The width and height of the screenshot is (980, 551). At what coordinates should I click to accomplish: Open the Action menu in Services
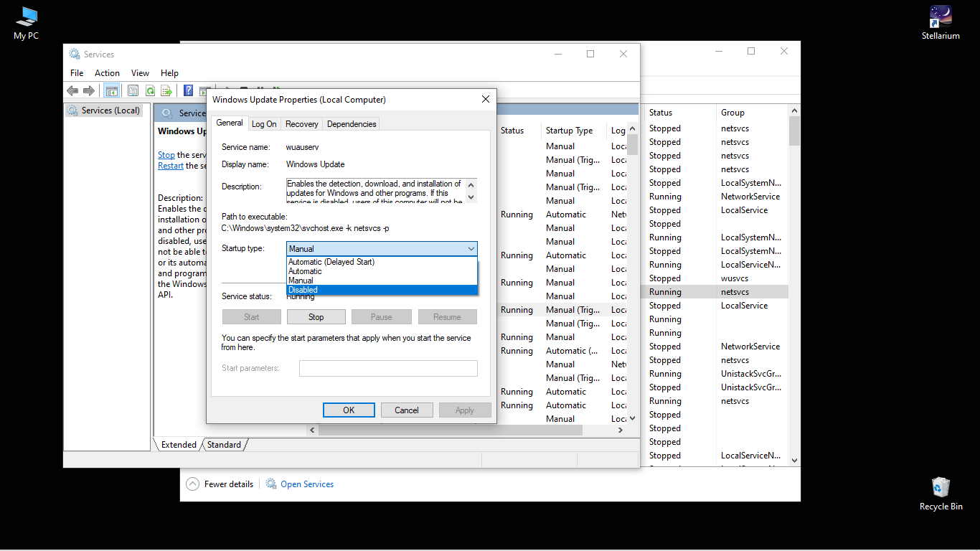[x=107, y=73]
